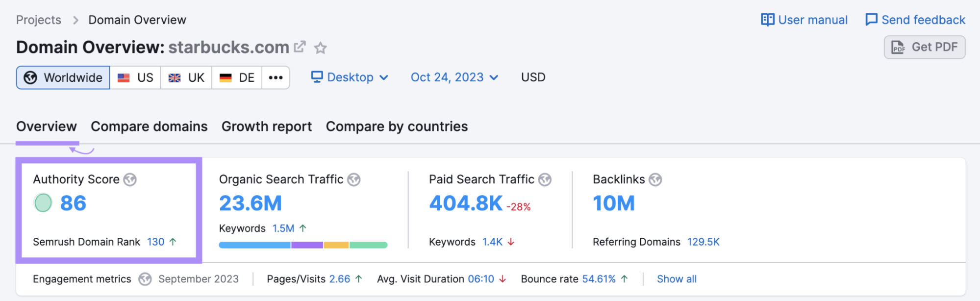Click the Worldwide globe icon
The width and height of the screenshot is (980, 301).
[x=30, y=77]
